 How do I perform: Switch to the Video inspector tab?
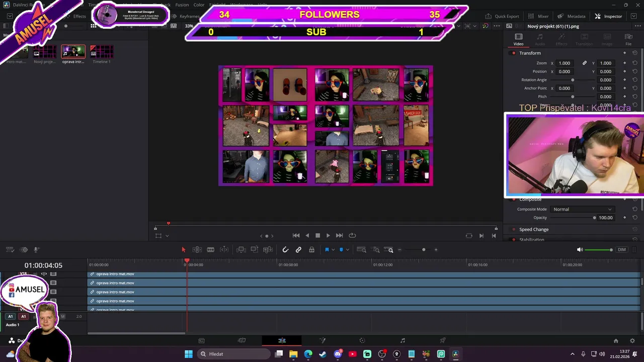click(518, 39)
